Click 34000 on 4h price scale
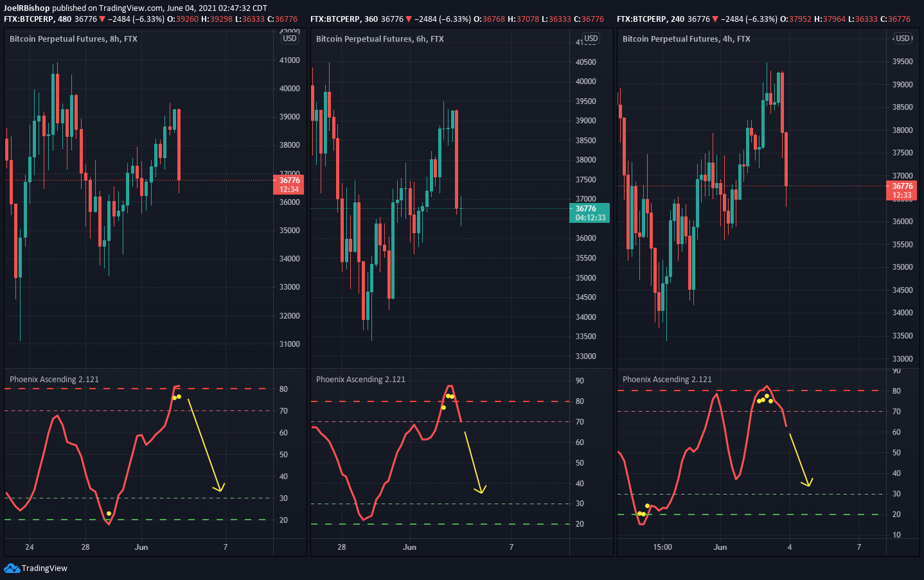The width and height of the screenshot is (924, 580). point(902,313)
